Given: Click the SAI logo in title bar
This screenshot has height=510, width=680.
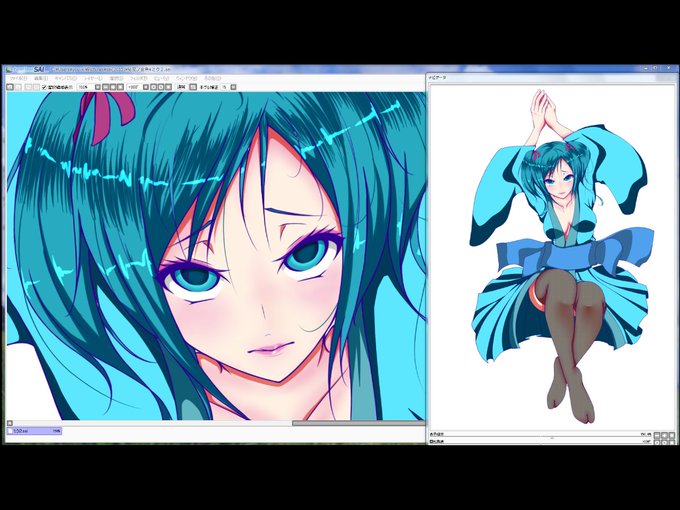Looking at the screenshot, I should (x=39, y=69).
